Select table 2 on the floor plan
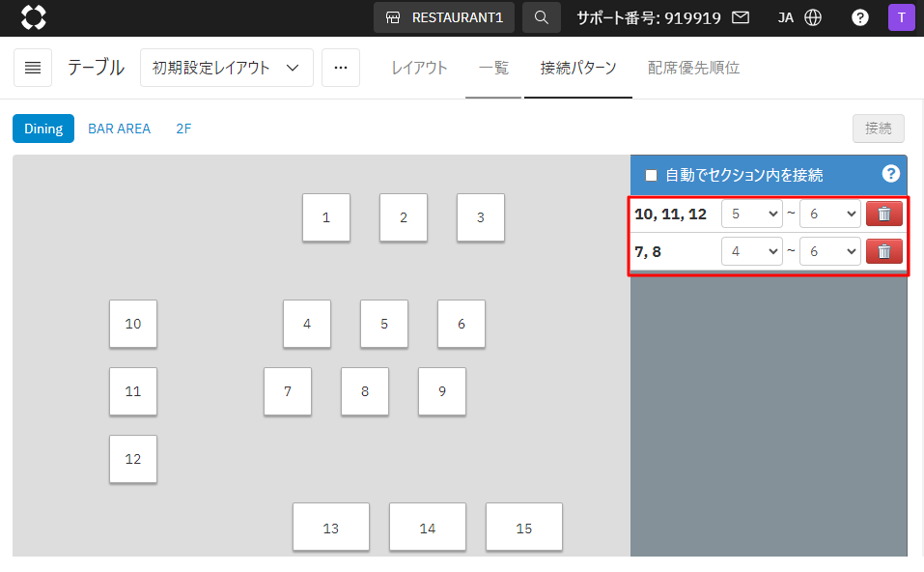The width and height of the screenshot is (924, 572). coord(403,217)
